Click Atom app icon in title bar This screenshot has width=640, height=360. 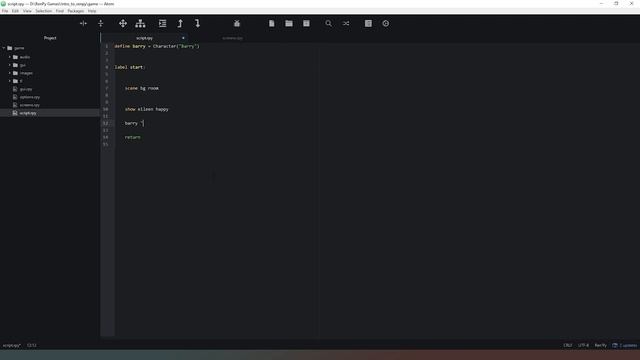click(x=4, y=4)
